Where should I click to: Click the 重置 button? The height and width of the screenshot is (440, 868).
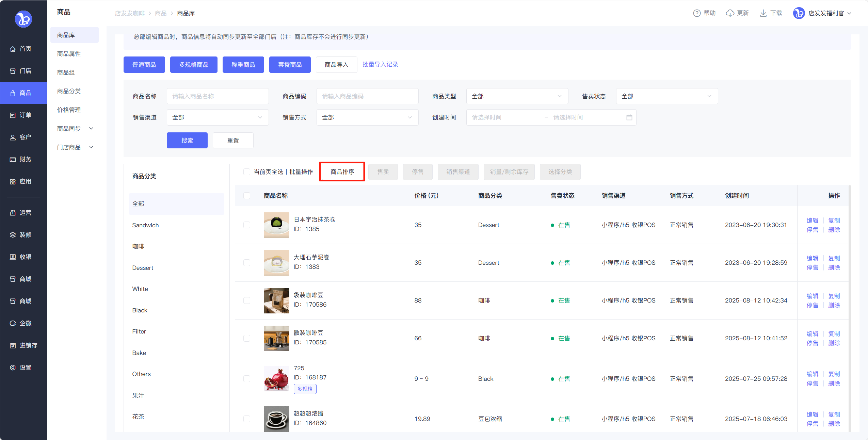(x=233, y=141)
